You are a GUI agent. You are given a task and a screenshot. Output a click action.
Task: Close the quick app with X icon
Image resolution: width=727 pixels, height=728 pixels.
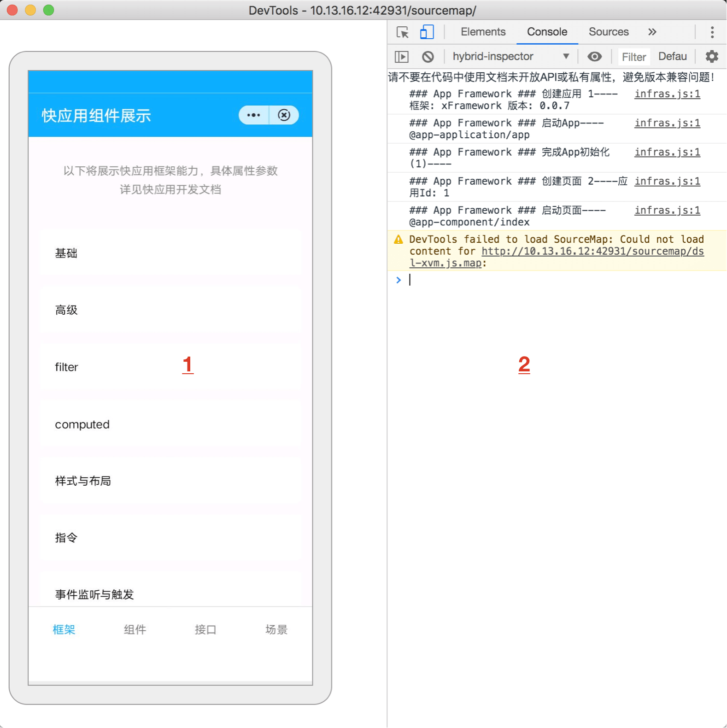(x=284, y=115)
